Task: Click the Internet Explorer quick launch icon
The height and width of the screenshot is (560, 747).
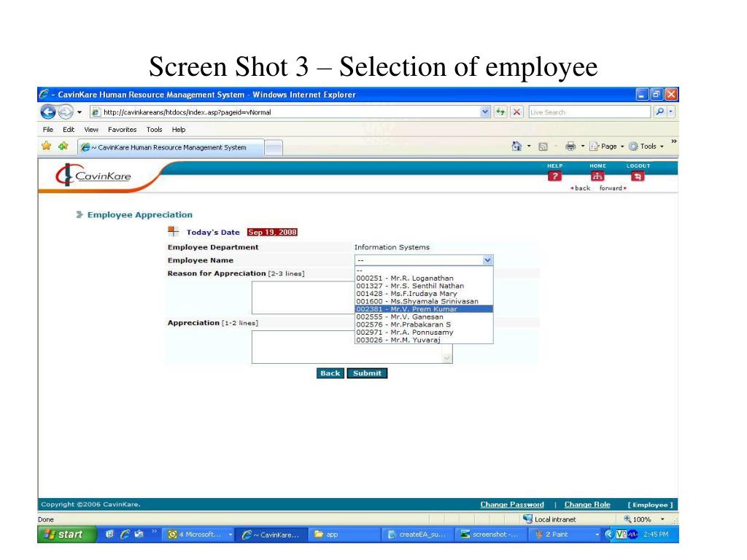Action: 124,534
